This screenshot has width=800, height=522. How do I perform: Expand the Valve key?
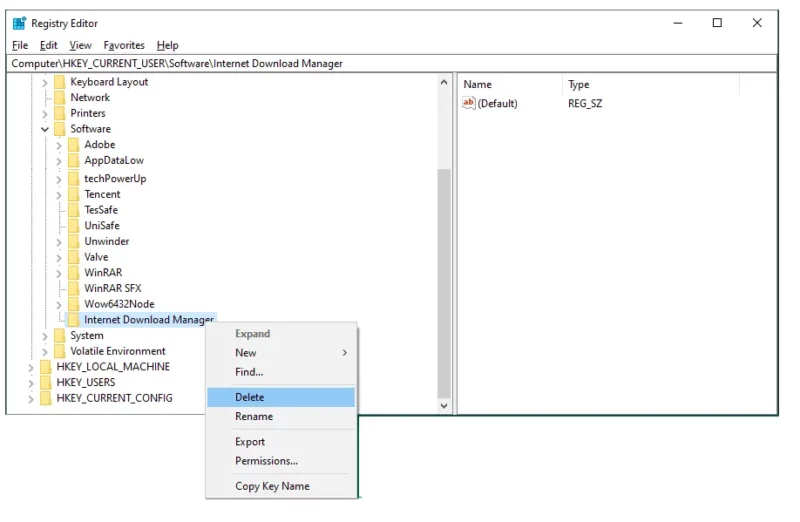point(59,258)
